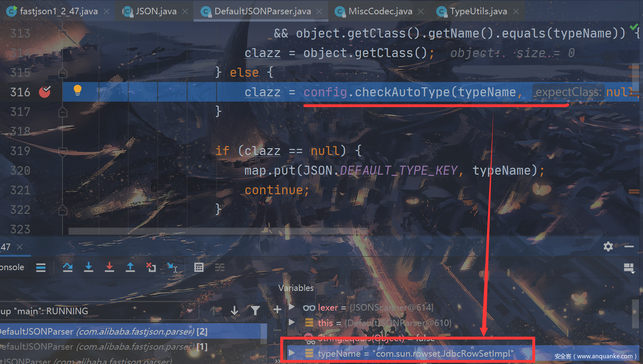
Task: Click the continue keyword on line 321
Action: [274, 190]
